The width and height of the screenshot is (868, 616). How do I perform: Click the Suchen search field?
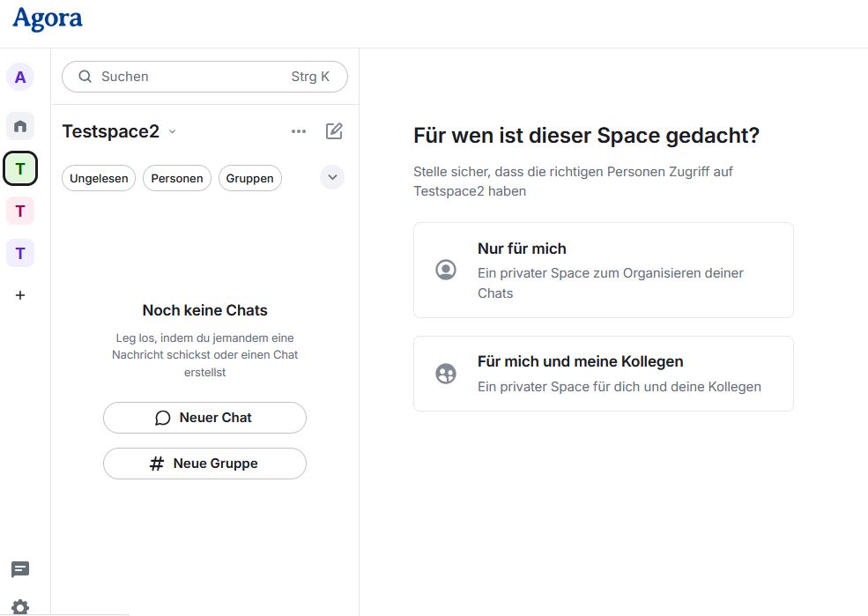tap(204, 77)
